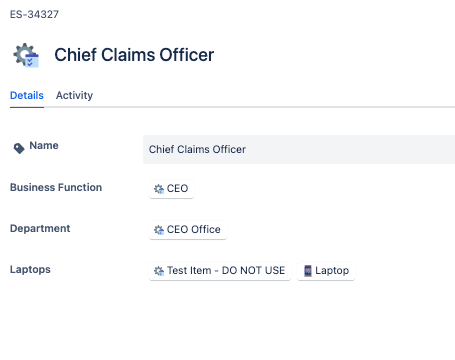
Task: Click the gear icon in CEO chip
Action: [159, 189]
